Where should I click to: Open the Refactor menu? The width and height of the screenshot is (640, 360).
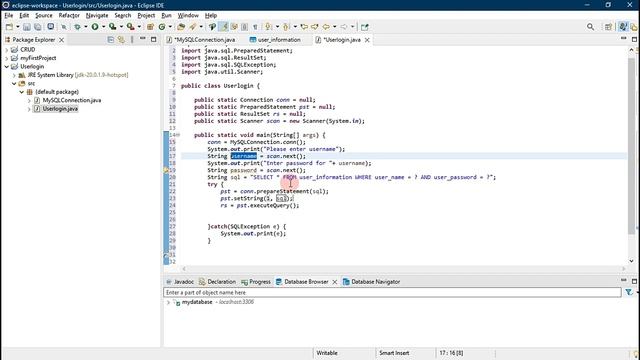coord(69,15)
